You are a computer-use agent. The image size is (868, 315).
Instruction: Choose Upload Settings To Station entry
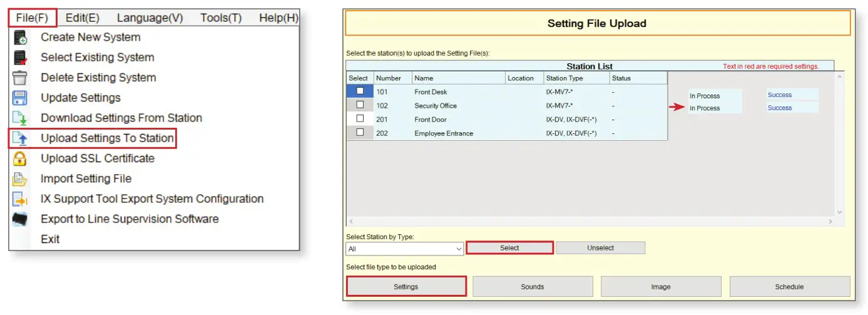[107, 138]
